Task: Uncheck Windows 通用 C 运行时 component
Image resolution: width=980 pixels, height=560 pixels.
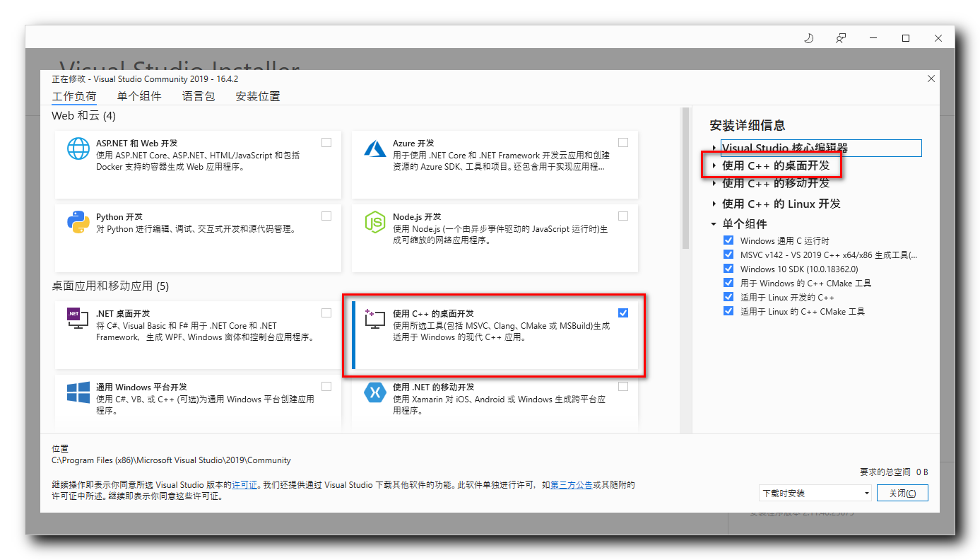Action: [728, 240]
